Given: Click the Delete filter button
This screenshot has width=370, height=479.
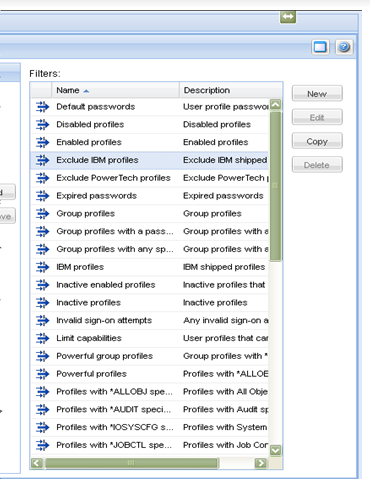Looking at the screenshot, I should [x=317, y=165].
